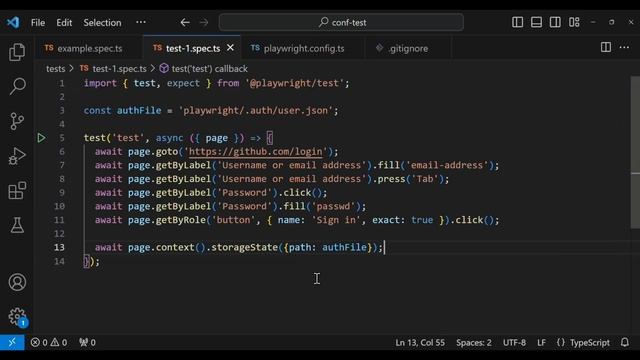Click the tests folder breadcrumb
Screen dimensions: 640x360
tap(56, 69)
